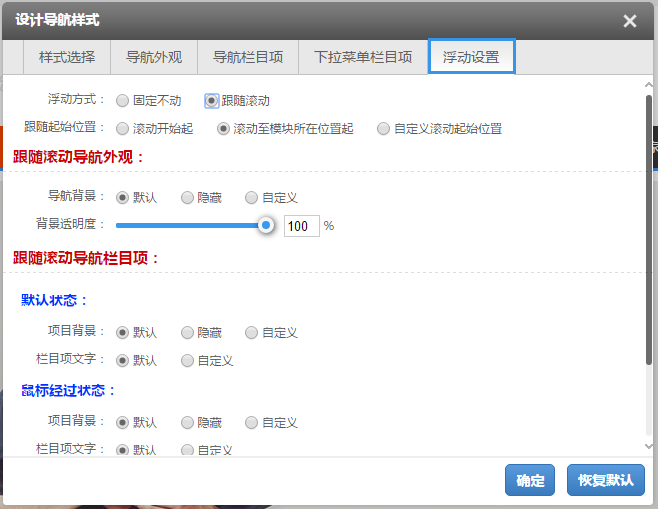Click the scrollbar down arrow

[x=648, y=446]
